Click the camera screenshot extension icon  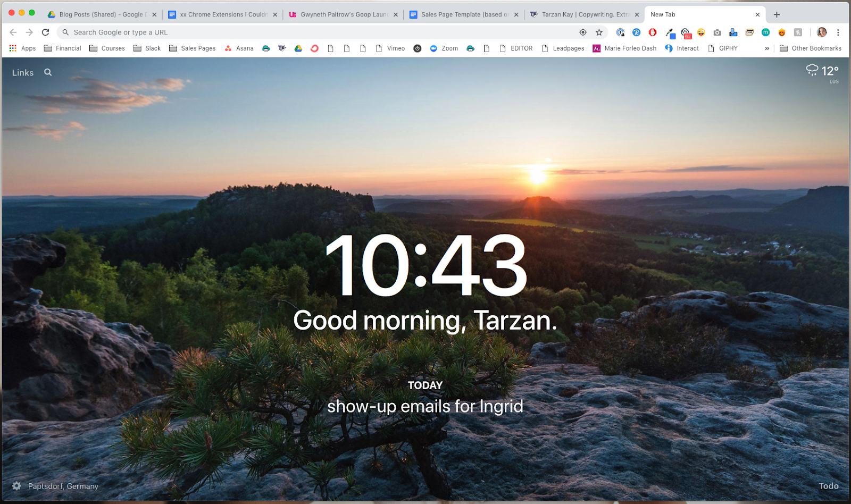[x=717, y=32]
